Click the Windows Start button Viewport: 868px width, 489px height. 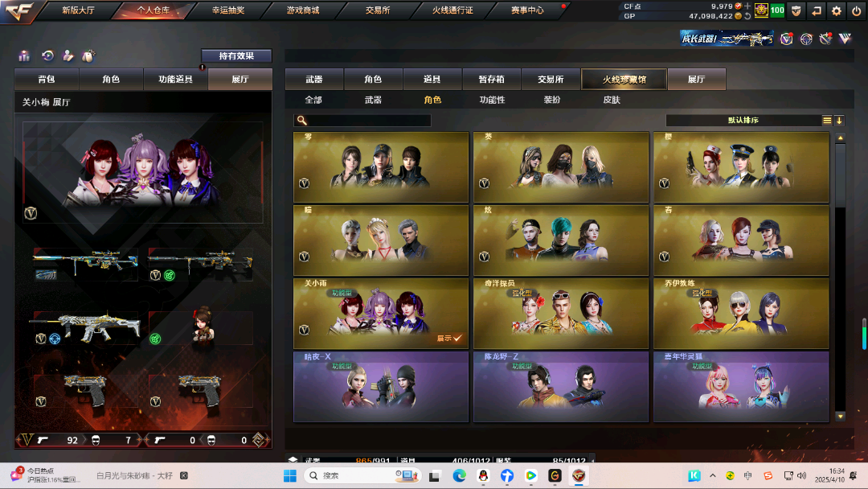(290, 475)
